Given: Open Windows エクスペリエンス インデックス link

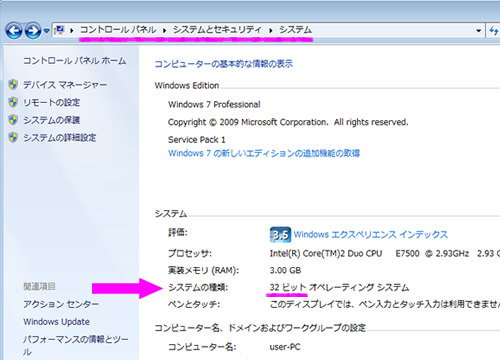Looking at the screenshot, I should click(371, 234).
